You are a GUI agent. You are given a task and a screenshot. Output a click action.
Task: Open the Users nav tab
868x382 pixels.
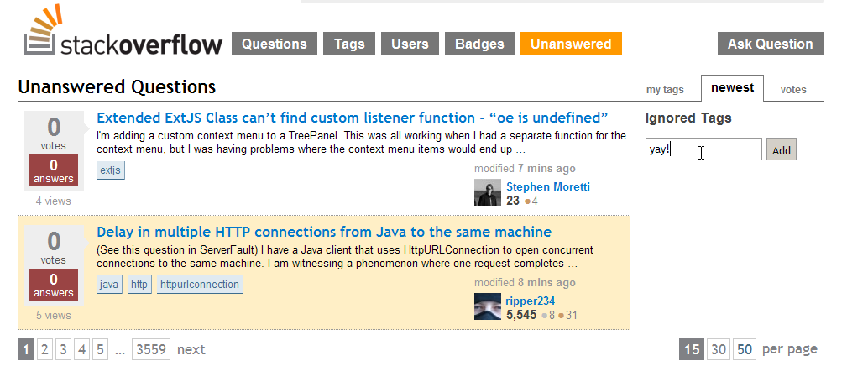pyautogui.click(x=410, y=44)
